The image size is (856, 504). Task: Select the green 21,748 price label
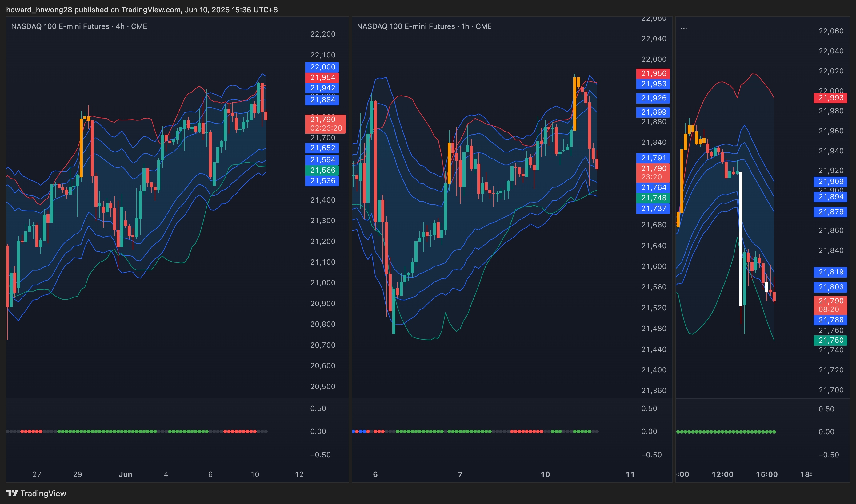(x=653, y=198)
